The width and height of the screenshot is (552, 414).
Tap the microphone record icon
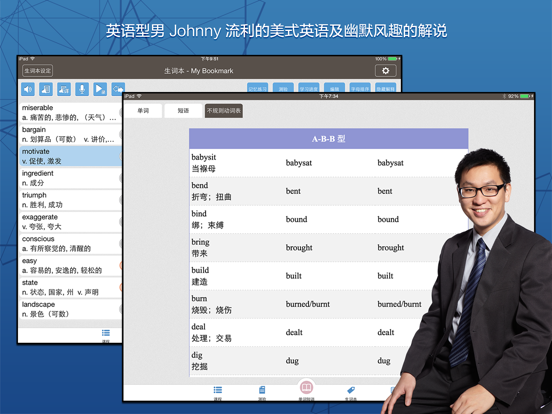82,89
